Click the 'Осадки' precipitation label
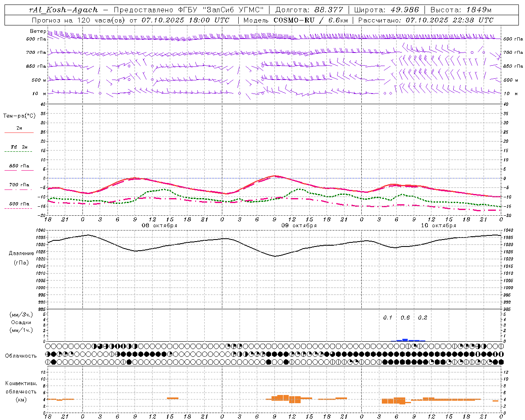The width and height of the screenshot is (525, 420). pyautogui.click(x=21, y=322)
